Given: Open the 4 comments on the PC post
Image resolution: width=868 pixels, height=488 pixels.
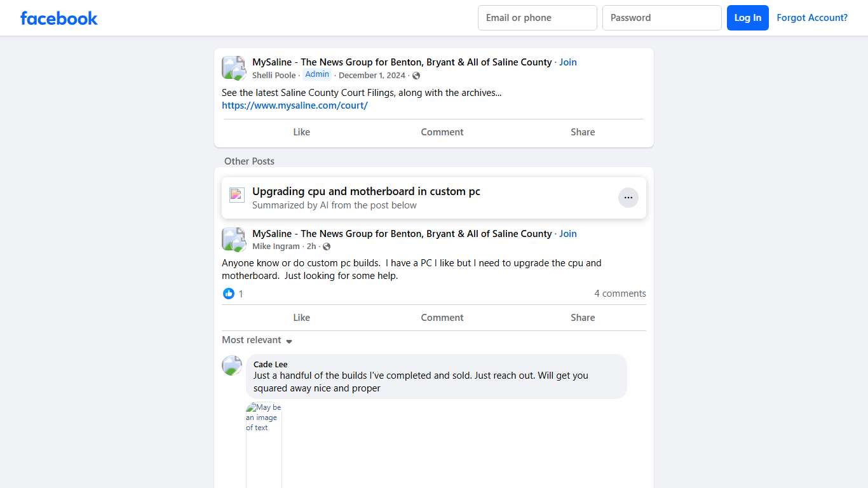Looking at the screenshot, I should (620, 294).
